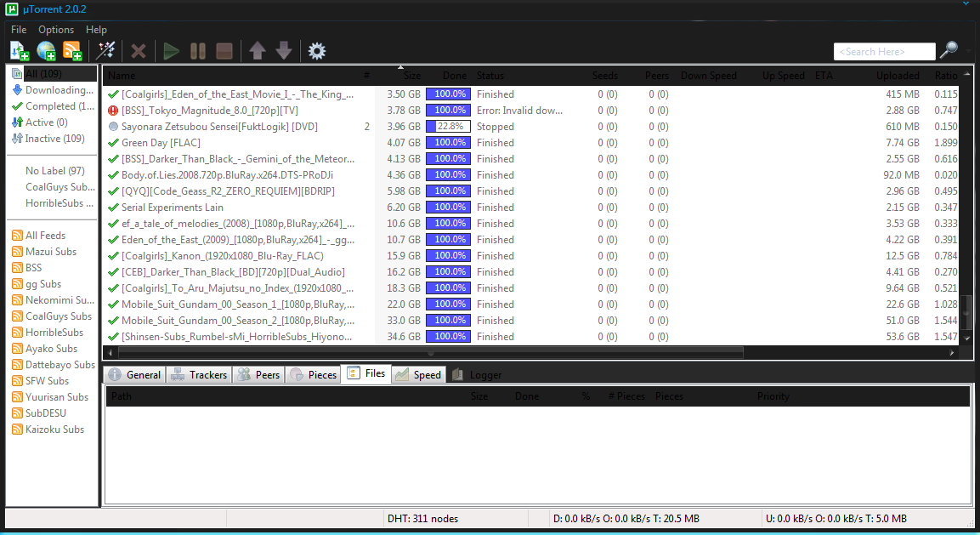Viewport: 980px width, 535px height.
Task: Sort torrents by the Size column header
Action: click(x=412, y=76)
